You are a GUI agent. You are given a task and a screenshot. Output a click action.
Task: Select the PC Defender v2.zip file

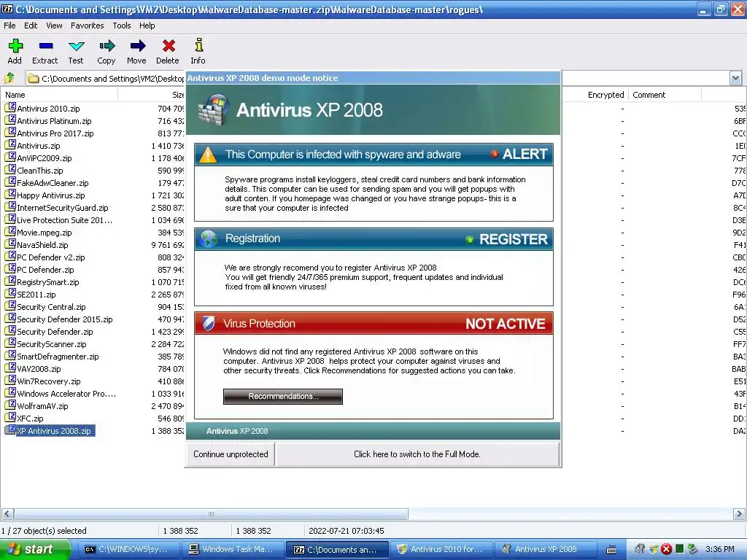pos(50,257)
